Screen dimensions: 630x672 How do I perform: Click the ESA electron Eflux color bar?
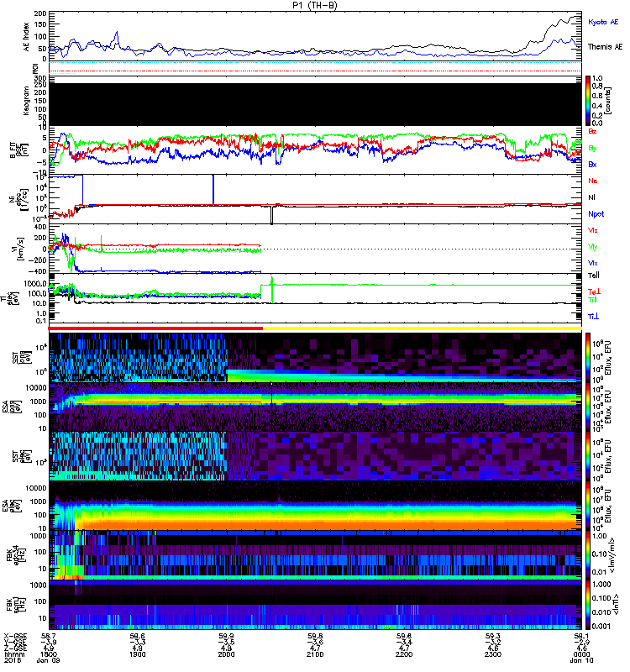[588, 507]
